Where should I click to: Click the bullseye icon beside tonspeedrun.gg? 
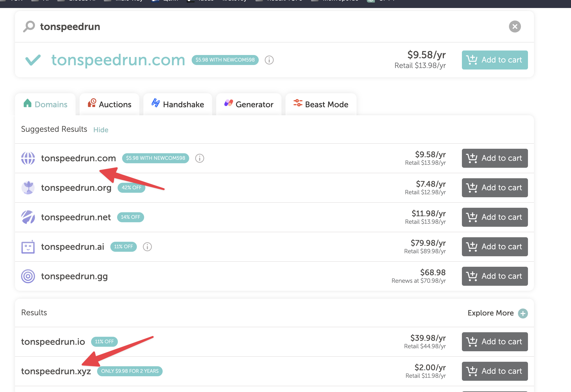[x=28, y=276]
